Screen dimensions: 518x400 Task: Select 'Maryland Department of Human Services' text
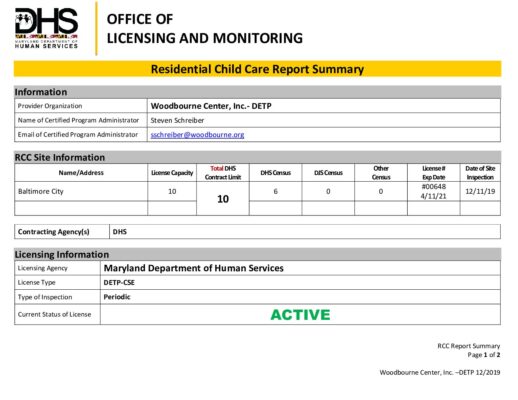[x=194, y=268]
